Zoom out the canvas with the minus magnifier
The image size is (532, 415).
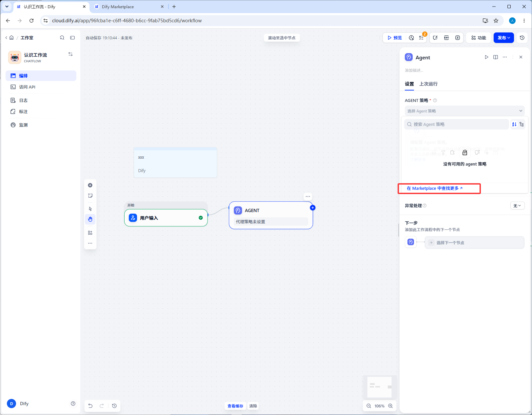pos(369,406)
